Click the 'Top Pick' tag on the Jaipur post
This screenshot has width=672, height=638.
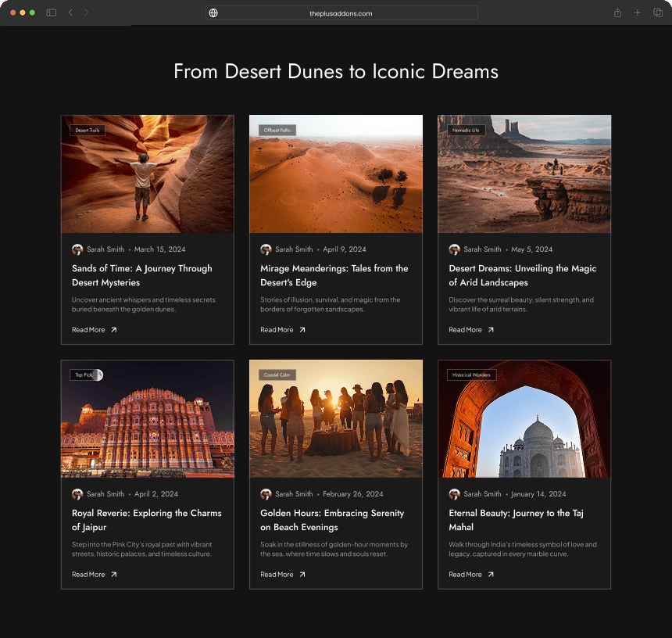(84, 375)
